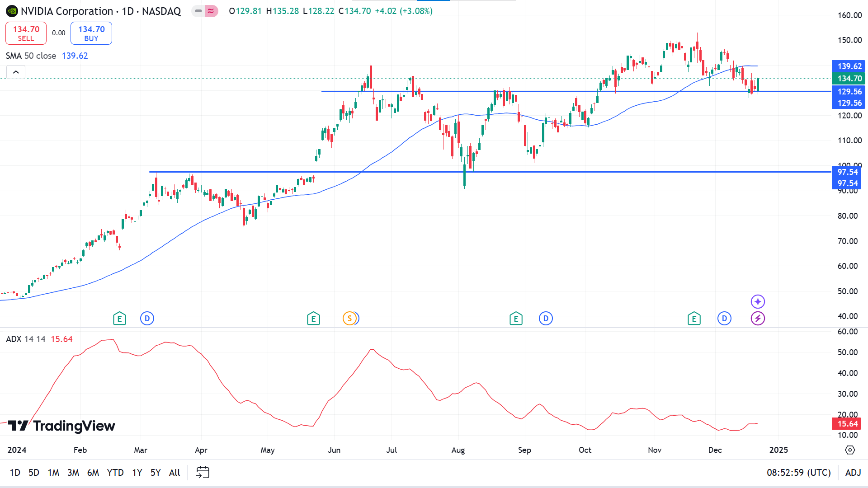Toggle the pink approximate-data indicator
Viewport: 868px width, 488px height.
click(x=211, y=11)
